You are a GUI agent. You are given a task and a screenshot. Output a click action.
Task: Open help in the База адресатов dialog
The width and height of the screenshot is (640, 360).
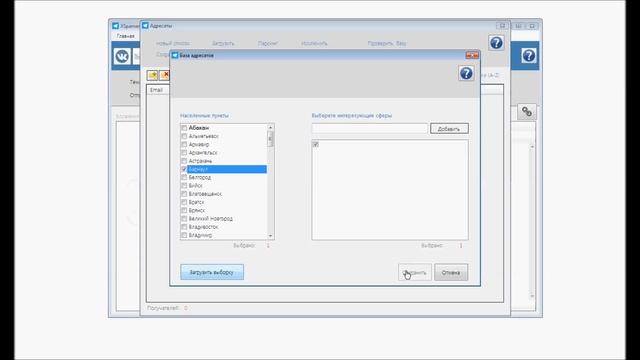pos(466,73)
